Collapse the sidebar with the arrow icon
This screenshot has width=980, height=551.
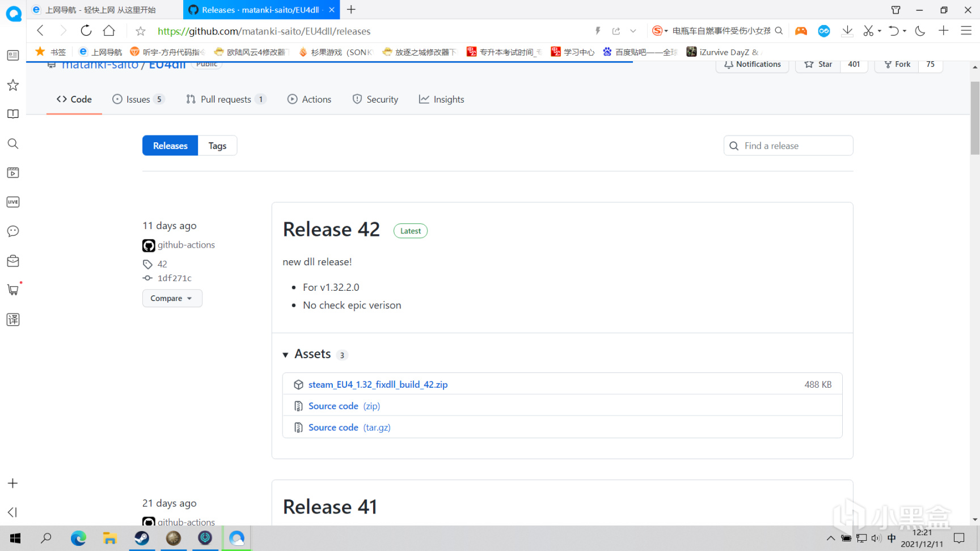click(x=12, y=512)
